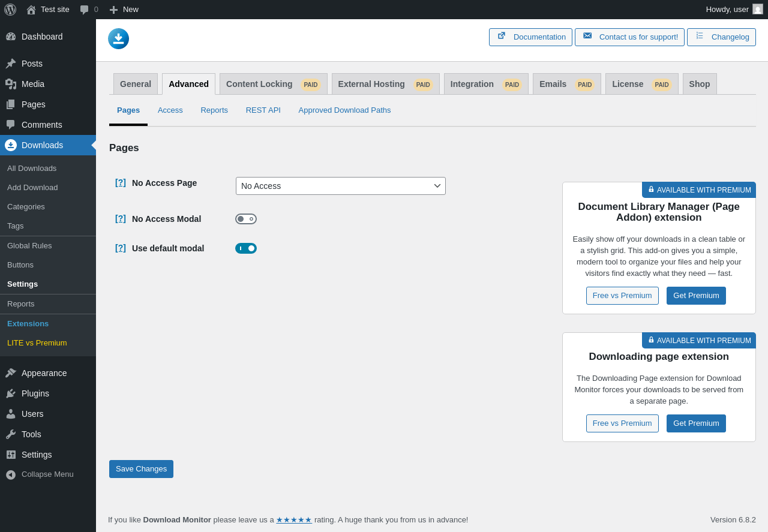Click the Dashboard gauge icon
Image resolution: width=768 pixels, height=532 pixels.
pyautogui.click(x=11, y=37)
